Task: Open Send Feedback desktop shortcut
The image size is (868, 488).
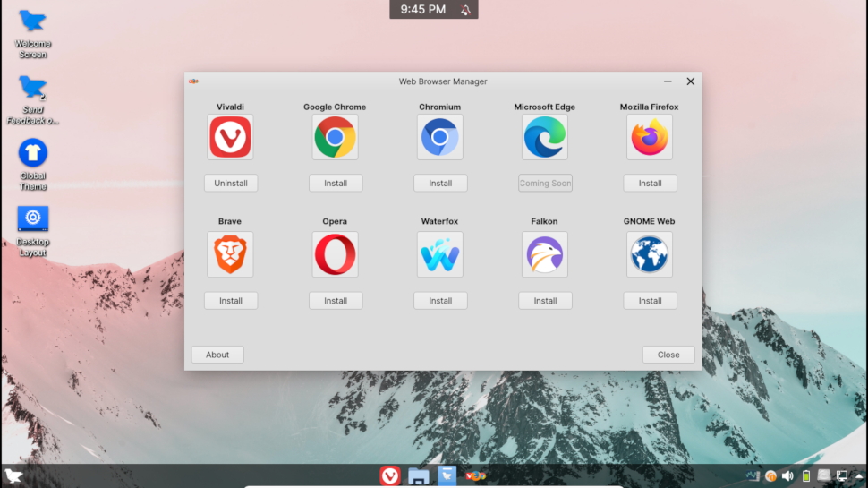Action: [x=32, y=100]
